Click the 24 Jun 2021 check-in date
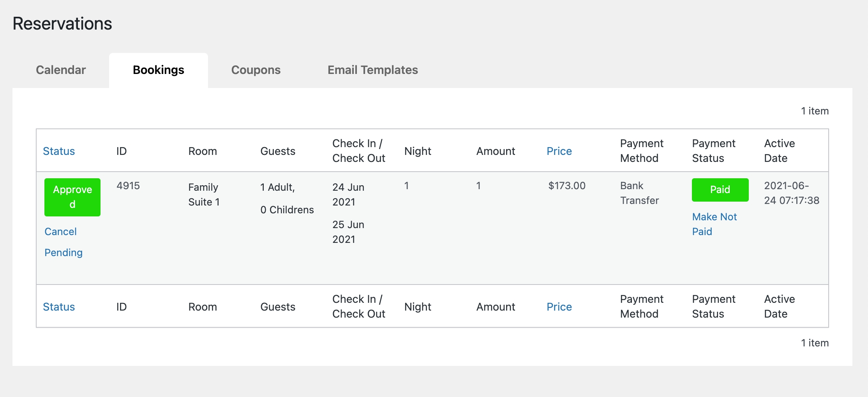868x397 pixels. (x=348, y=195)
